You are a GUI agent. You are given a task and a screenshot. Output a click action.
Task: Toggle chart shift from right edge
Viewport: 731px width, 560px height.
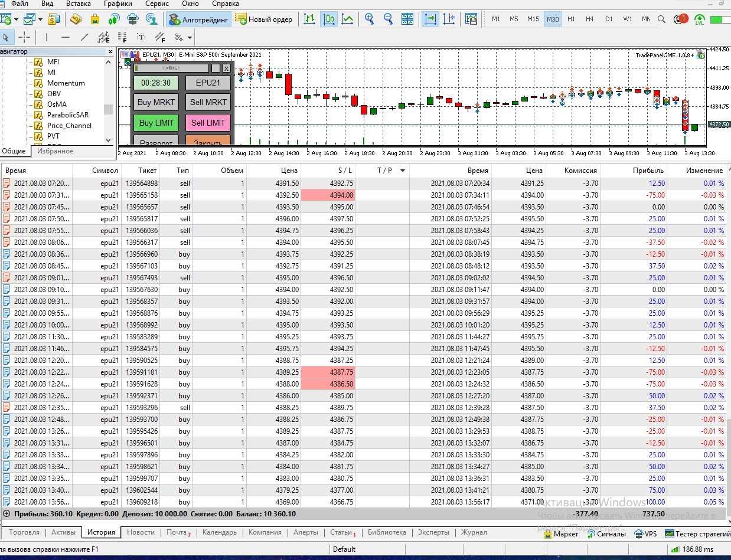tap(449, 19)
